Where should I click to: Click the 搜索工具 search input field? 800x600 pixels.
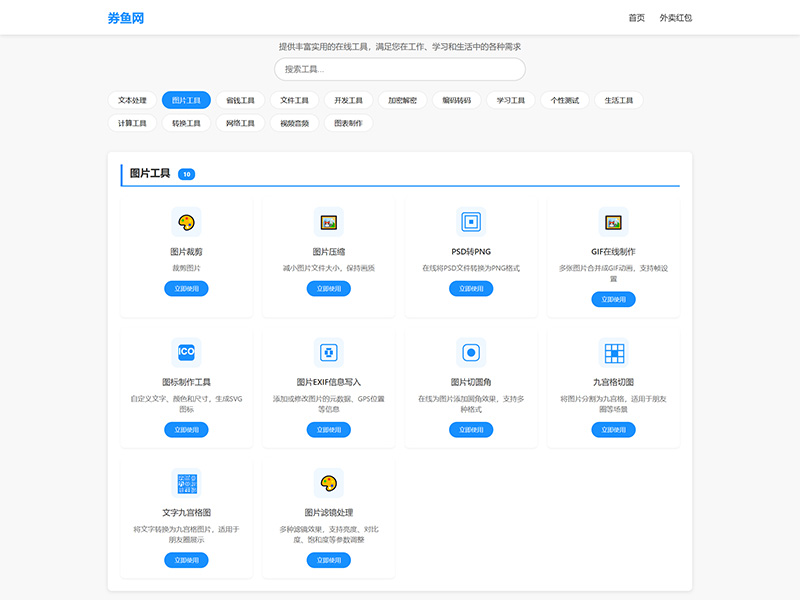(x=400, y=68)
